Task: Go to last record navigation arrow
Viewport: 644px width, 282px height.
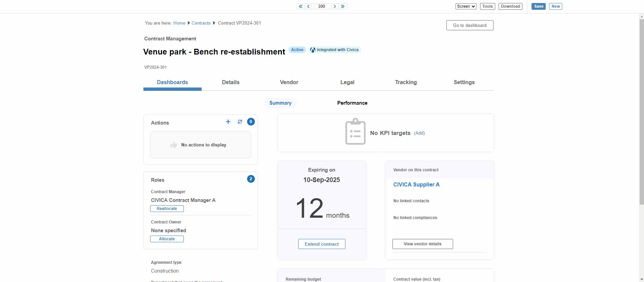Action: coord(343,6)
